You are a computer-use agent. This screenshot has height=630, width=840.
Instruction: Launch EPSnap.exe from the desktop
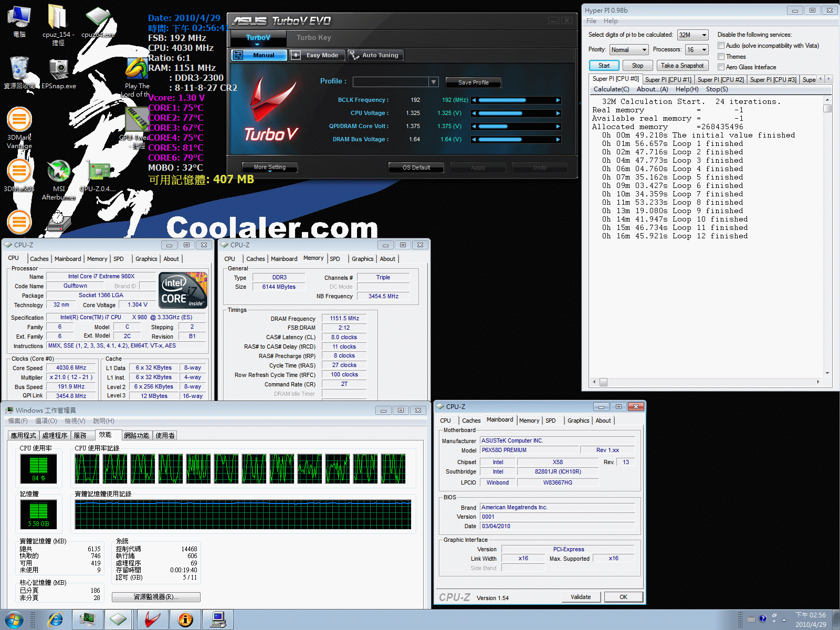point(59,73)
